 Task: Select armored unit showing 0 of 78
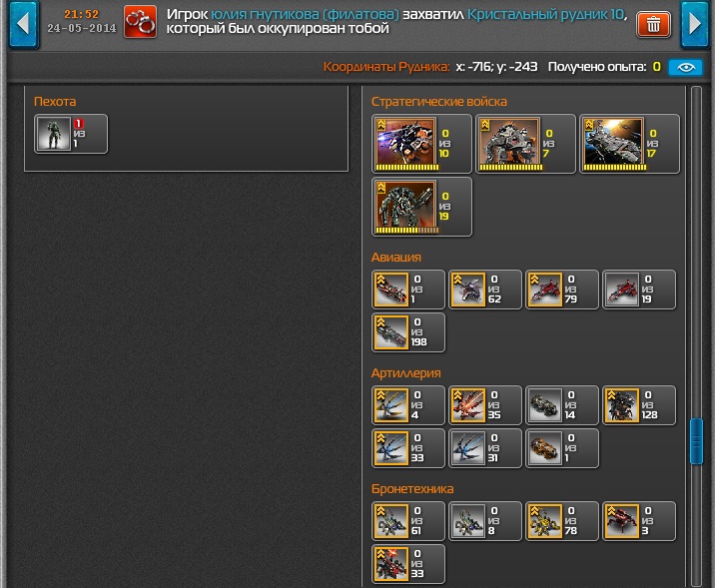point(562,521)
